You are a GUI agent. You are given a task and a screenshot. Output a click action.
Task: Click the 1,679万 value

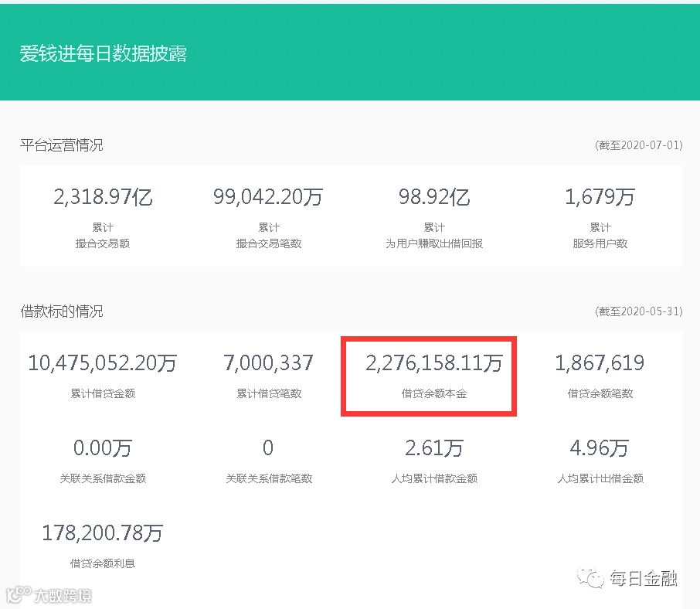click(x=600, y=197)
